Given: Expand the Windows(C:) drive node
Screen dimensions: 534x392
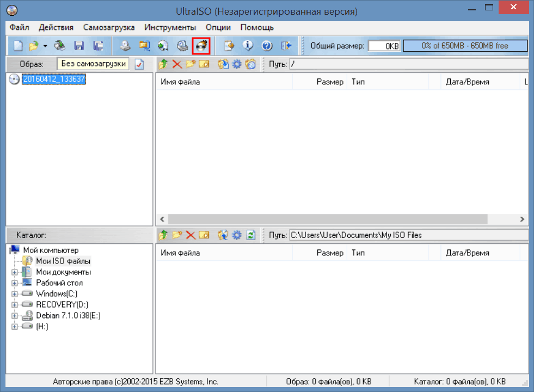Looking at the screenshot, I should tap(15, 294).
